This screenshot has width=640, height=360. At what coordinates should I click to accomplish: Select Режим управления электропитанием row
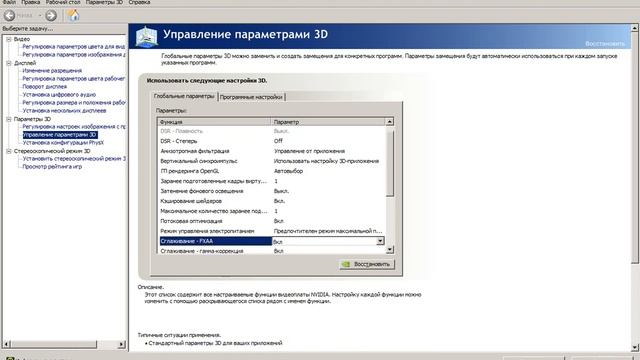(x=271, y=231)
